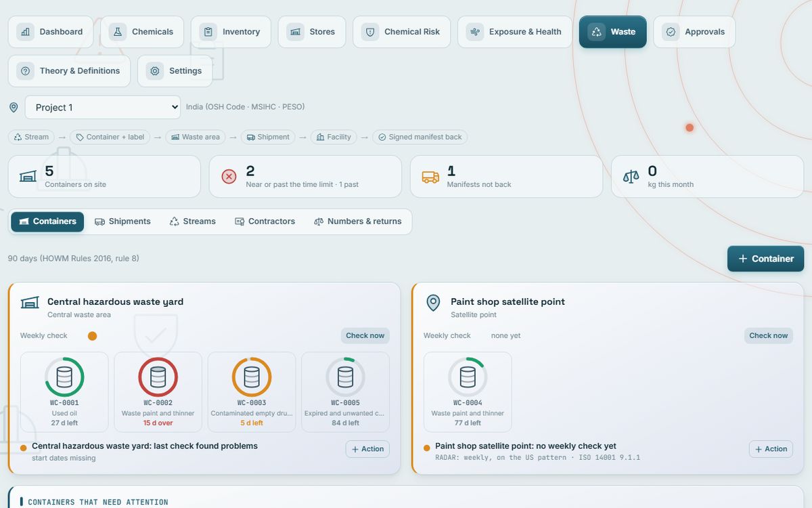Click the Inventory clipboard icon
Viewport: 812px width, 508px height.
(208, 32)
